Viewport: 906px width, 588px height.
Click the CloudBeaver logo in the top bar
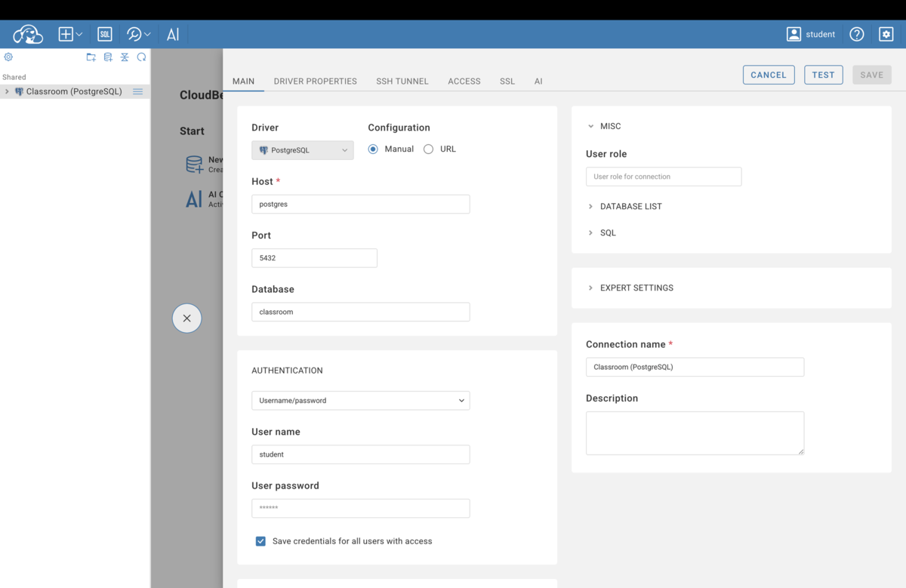click(28, 34)
